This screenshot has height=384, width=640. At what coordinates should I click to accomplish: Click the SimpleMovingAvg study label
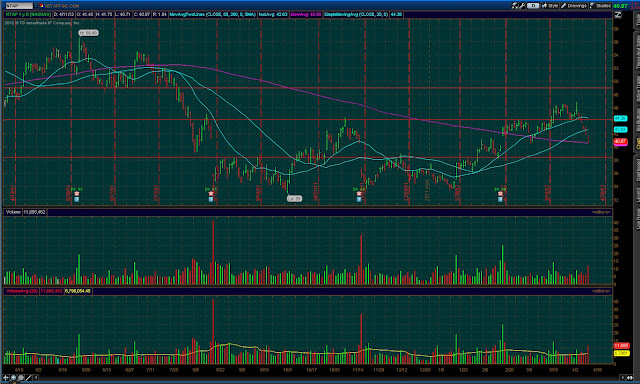(x=356, y=14)
